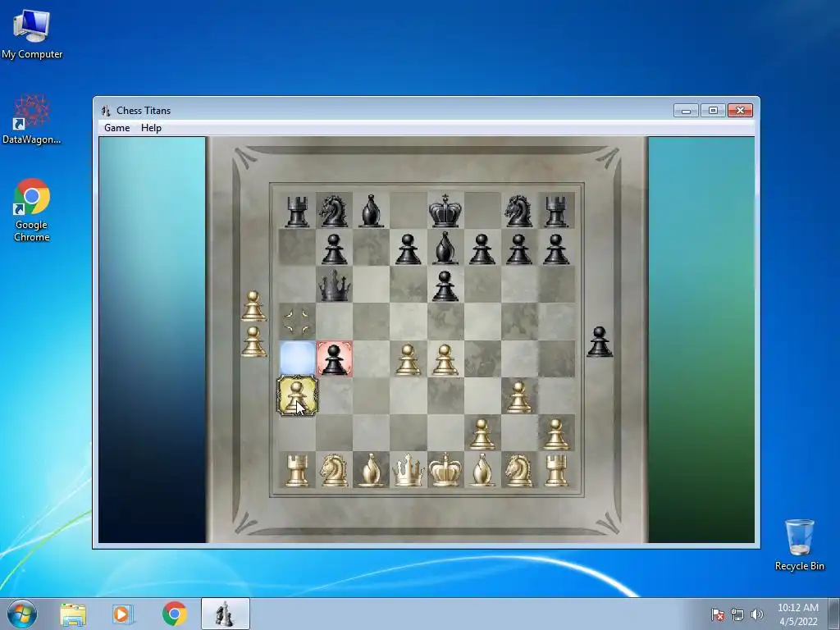Select the white rook on a1
This screenshot has width=840, height=630.
click(297, 470)
